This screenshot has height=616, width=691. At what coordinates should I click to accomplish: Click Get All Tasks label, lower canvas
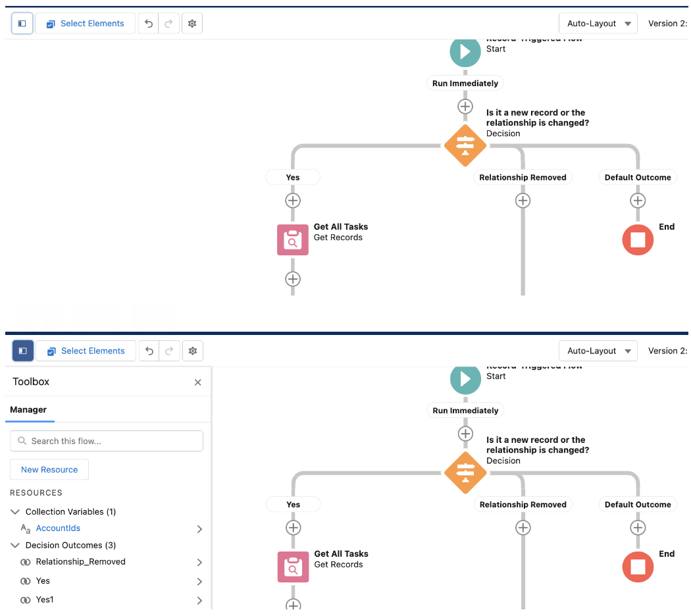point(341,553)
